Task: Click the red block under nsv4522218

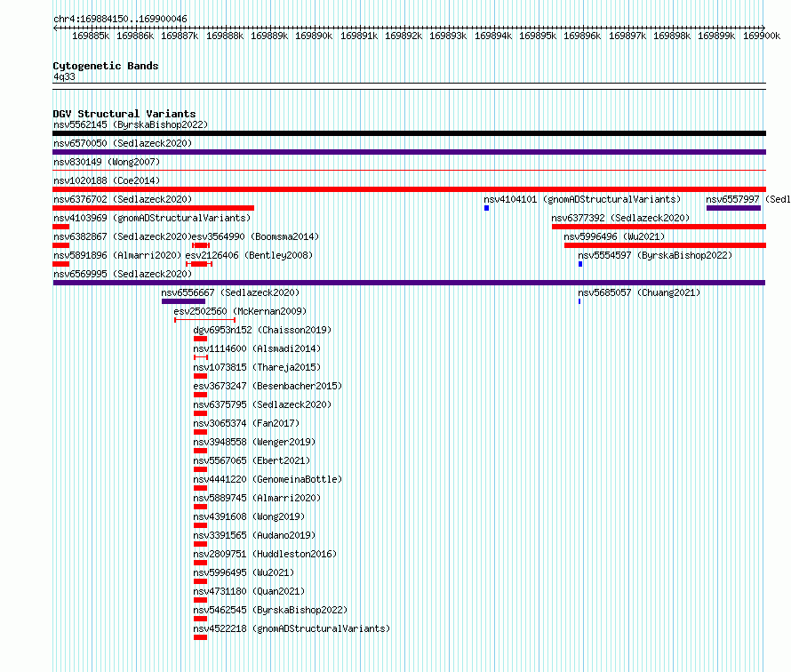Action: tap(200, 637)
